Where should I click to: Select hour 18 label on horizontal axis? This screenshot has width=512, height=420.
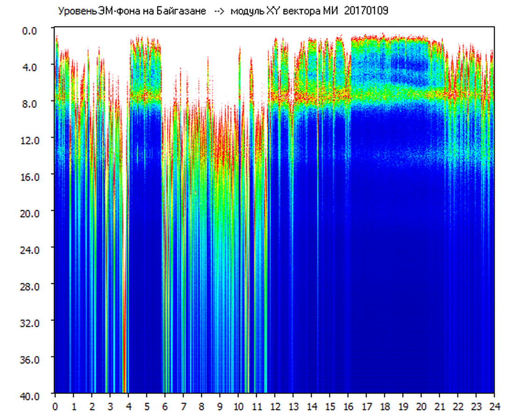(385, 406)
